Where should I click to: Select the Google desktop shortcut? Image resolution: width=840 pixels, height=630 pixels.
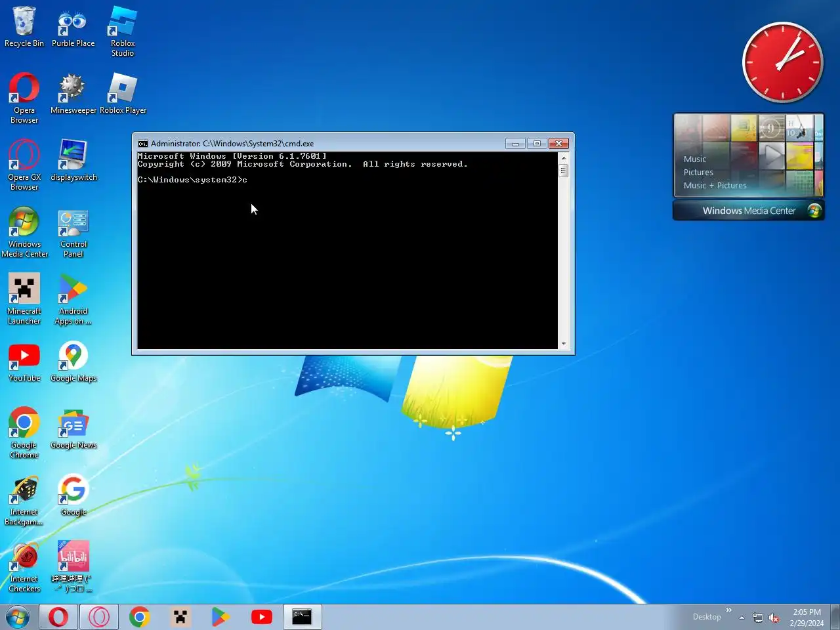(x=73, y=495)
